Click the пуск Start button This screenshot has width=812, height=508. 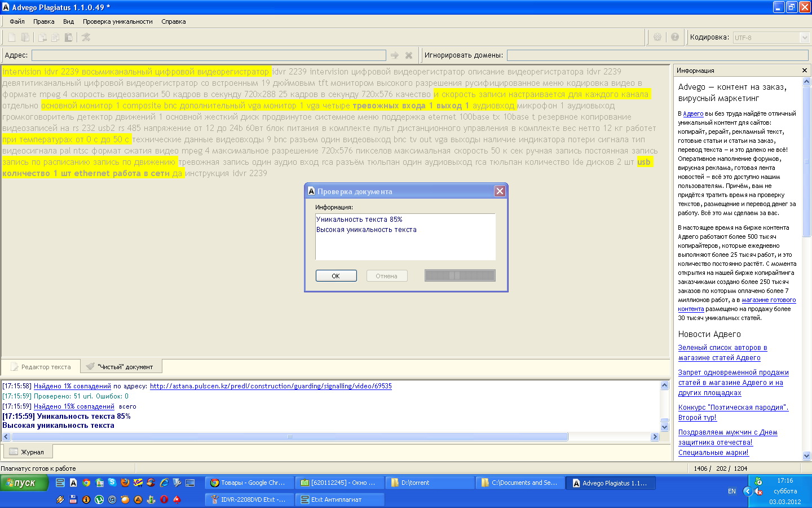[x=24, y=483]
